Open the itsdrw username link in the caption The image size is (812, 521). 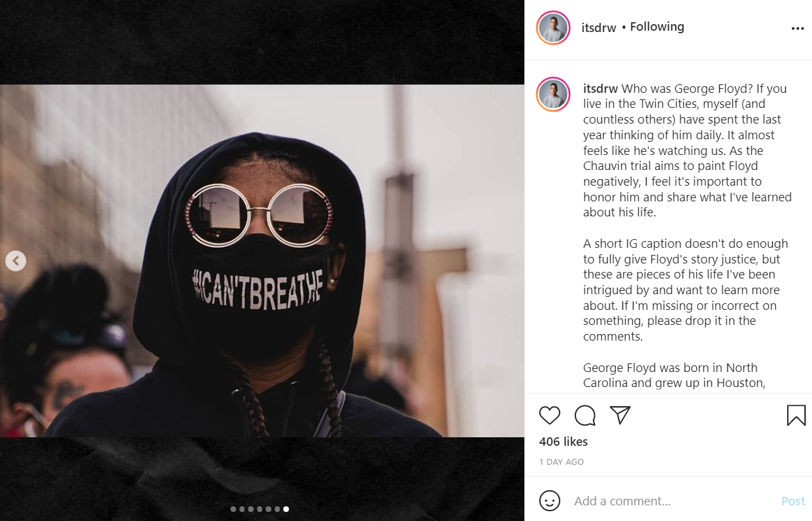click(x=600, y=88)
